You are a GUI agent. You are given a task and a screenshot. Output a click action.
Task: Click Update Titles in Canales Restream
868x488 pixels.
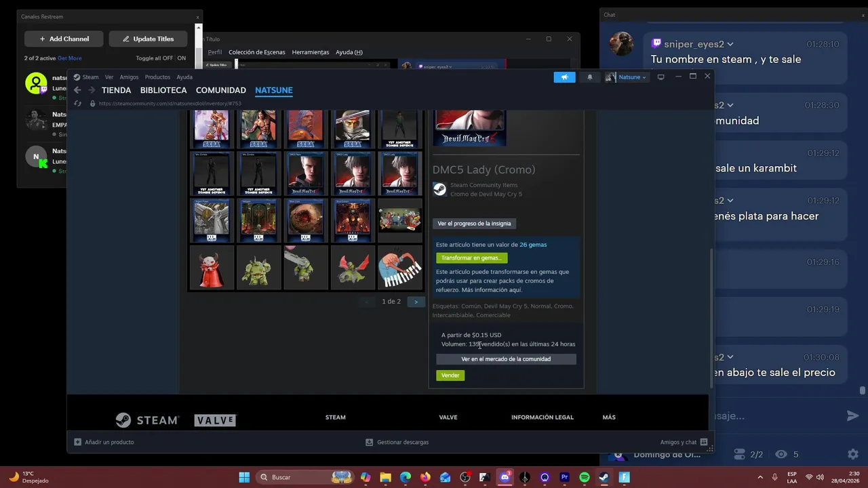coord(148,39)
